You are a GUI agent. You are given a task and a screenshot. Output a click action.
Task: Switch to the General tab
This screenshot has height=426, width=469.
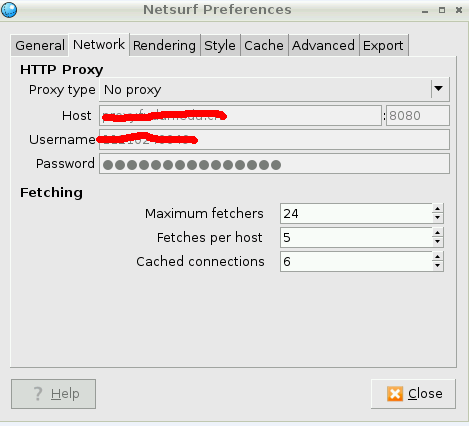pyautogui.click(x=40, y=45)
